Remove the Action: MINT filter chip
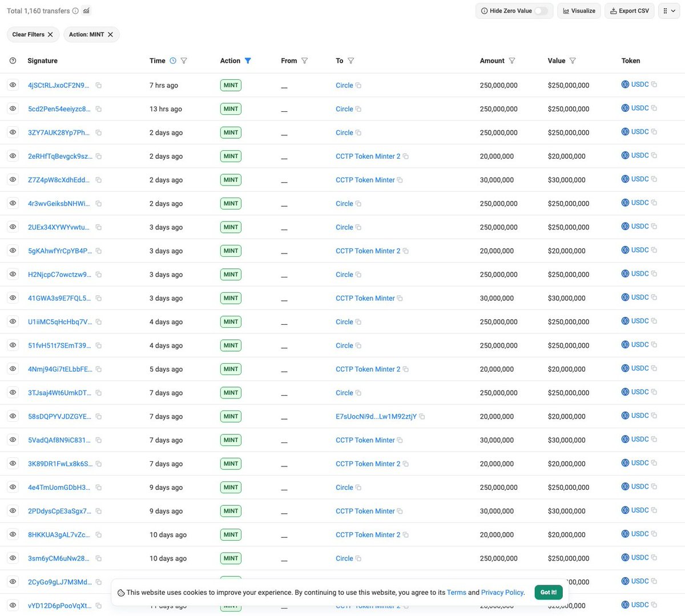The image size is (685, 616). tap(110, 35)
